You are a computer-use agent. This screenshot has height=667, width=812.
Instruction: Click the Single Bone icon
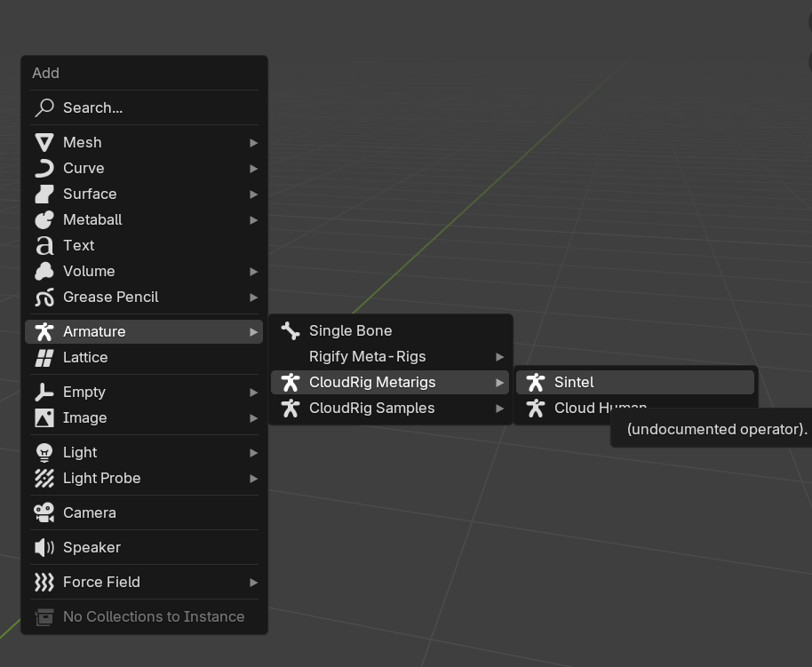[x=291, y=331]
